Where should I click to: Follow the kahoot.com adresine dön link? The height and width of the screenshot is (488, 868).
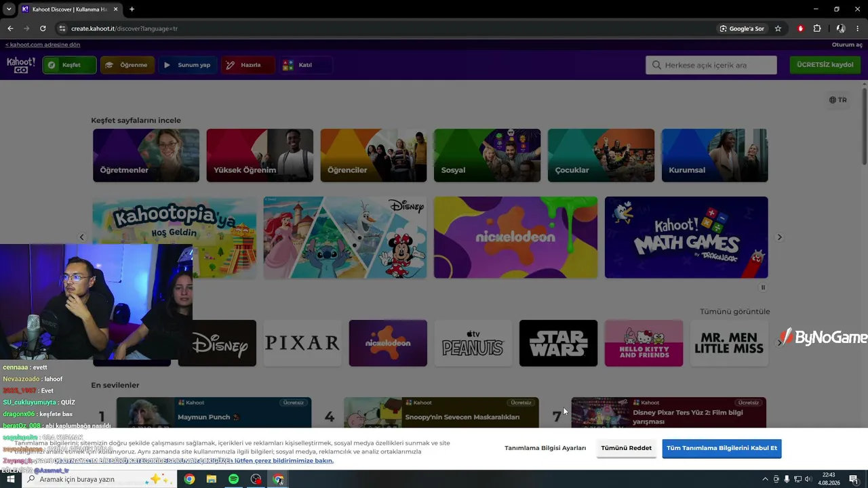[43, 45]
